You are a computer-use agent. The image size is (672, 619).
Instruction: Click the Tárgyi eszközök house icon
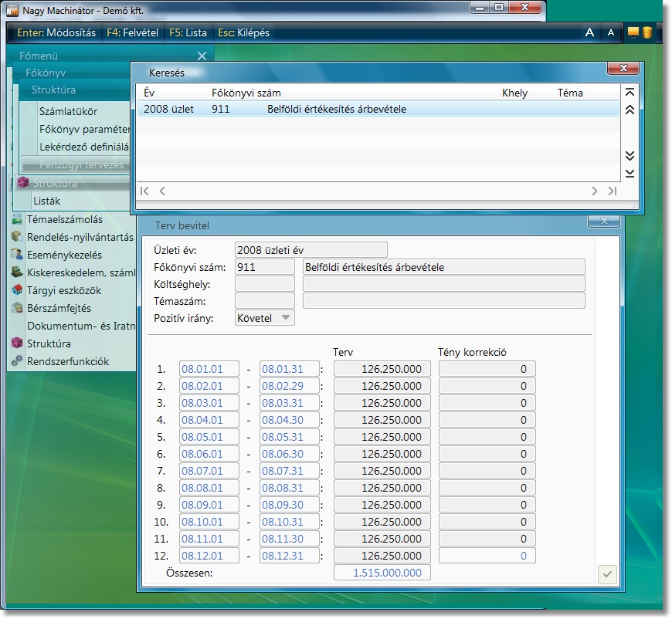(17, 290)
